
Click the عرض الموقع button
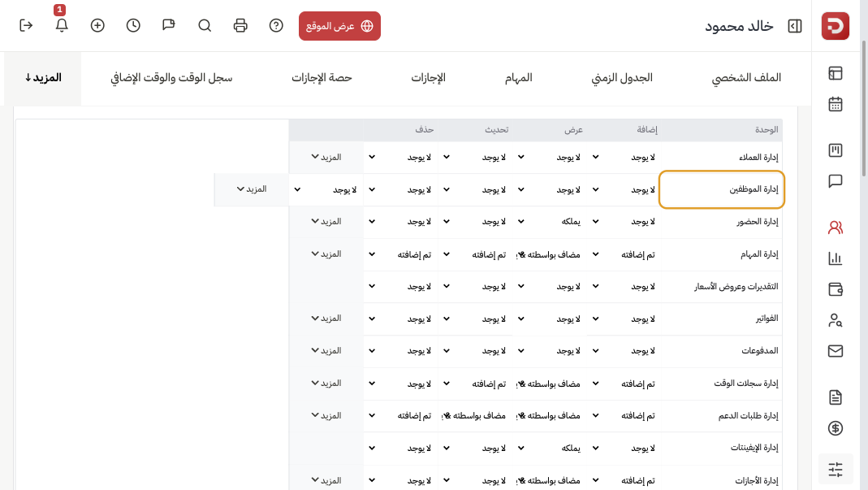[x=339, y=26]
